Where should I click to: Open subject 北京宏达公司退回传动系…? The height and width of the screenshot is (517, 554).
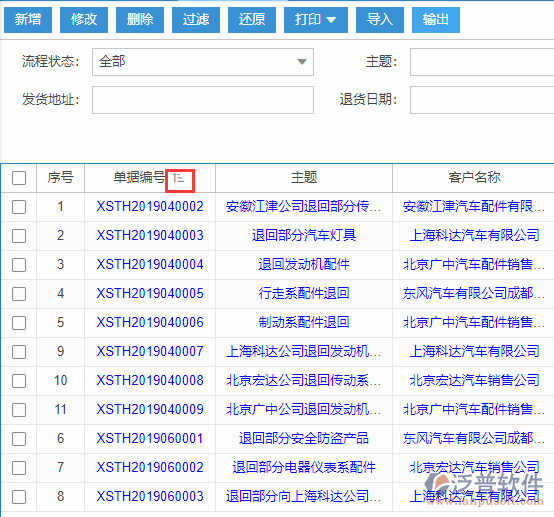pyautogui.click(x=304, y=381)
